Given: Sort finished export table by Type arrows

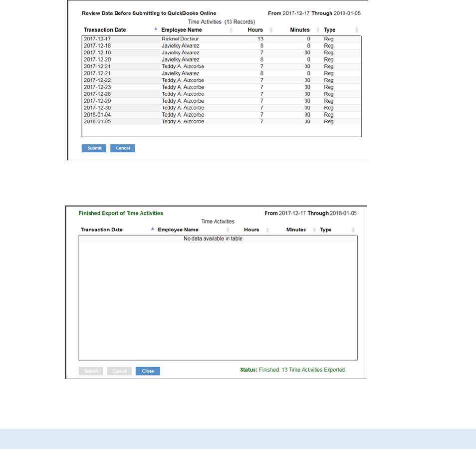Looking at the screenshot, I should [353, 230].
